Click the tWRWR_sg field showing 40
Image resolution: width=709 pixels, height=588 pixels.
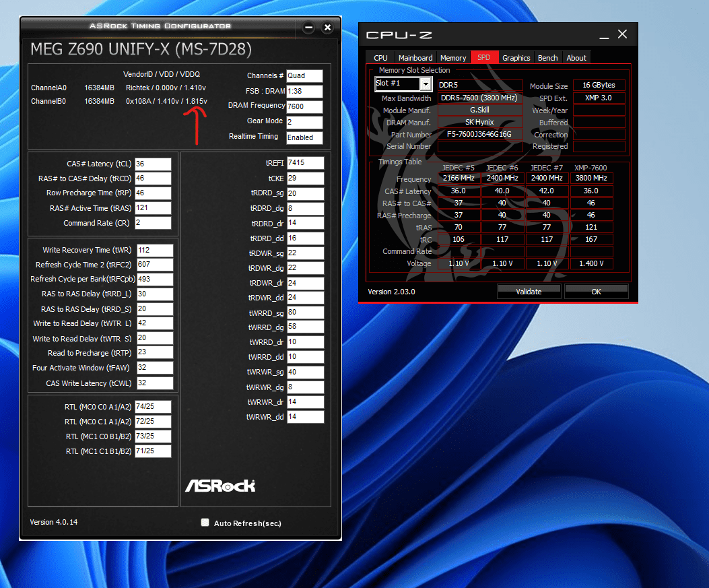pyautogui.click(x=305, y=372)
